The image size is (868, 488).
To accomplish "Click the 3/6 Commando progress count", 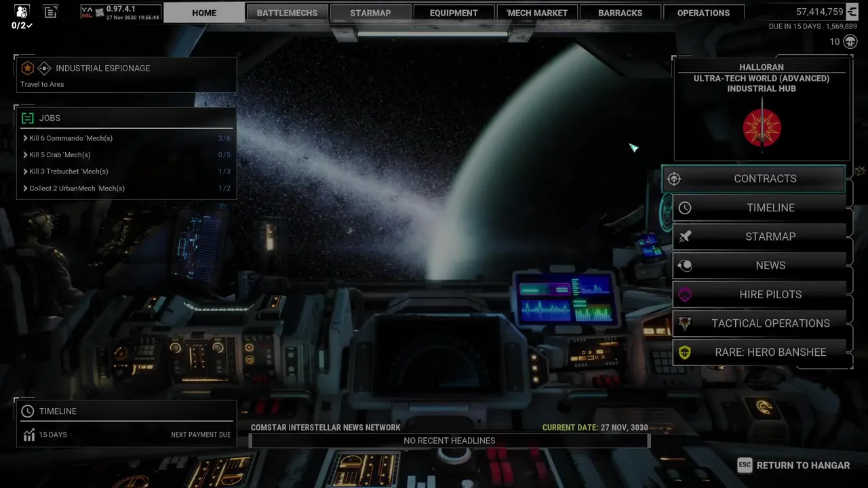I will click(x=224, y=138).
